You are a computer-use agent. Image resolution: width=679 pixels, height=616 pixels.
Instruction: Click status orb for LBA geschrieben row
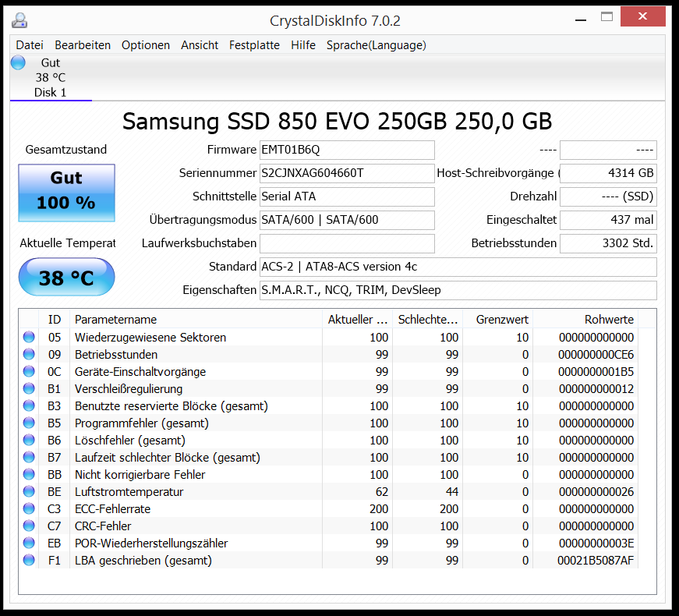(x=29, y=560)
